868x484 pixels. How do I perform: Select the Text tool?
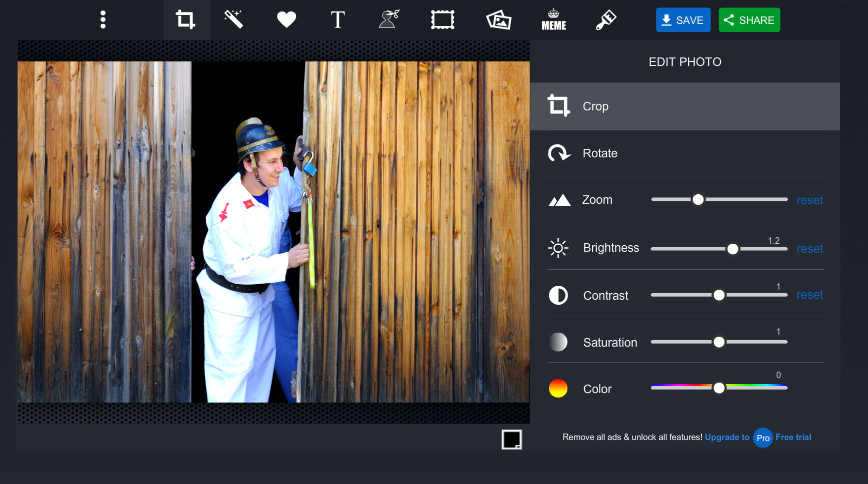tap(338, 20)
